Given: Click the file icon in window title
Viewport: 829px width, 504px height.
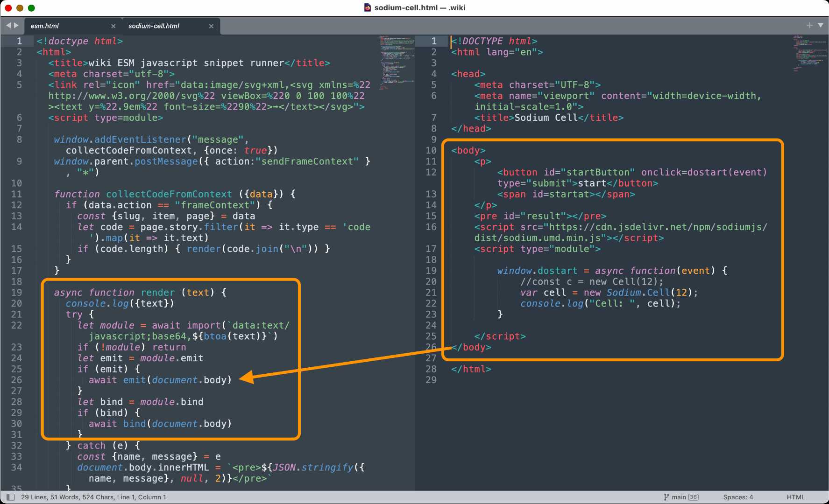Looking at the screenshot, I should 368,7.
